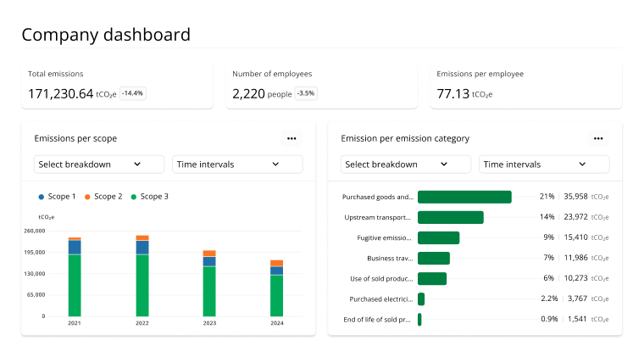This screenshot has height=357, width=644.
Task: Toggle Scope 1 legend series
Action: click(57, 197)
